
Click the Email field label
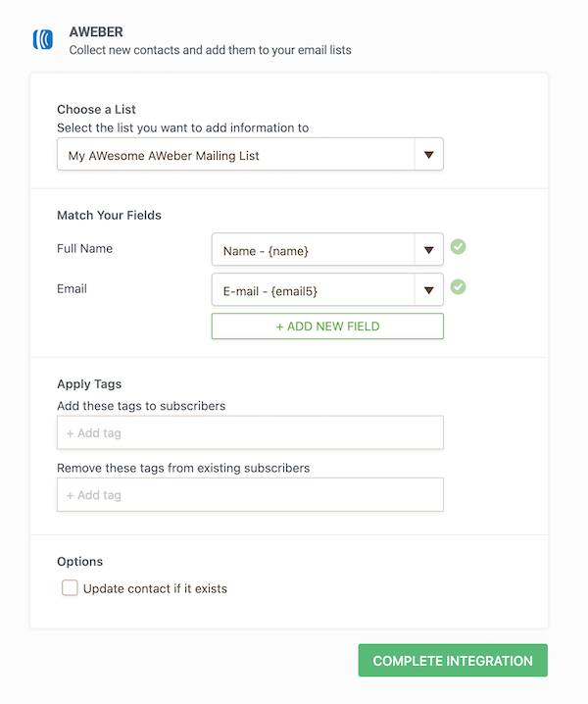(72, 288)
